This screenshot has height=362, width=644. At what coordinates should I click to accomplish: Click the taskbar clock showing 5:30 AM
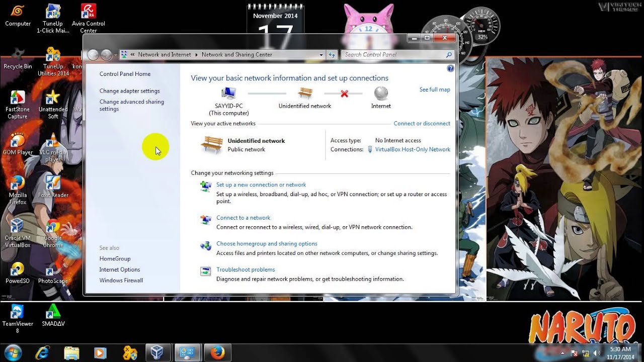(x=620, y=352)
